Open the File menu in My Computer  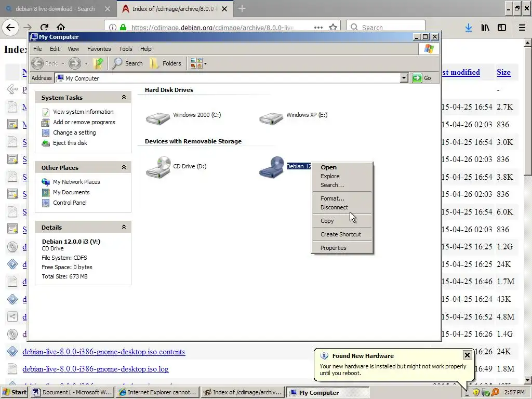coord(37,49)
